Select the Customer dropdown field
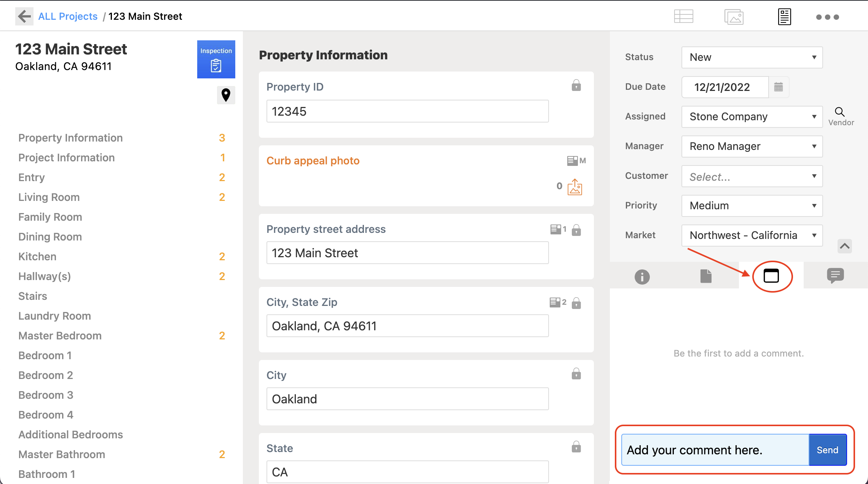The image size is (868, 484). [x=752, y=176]
